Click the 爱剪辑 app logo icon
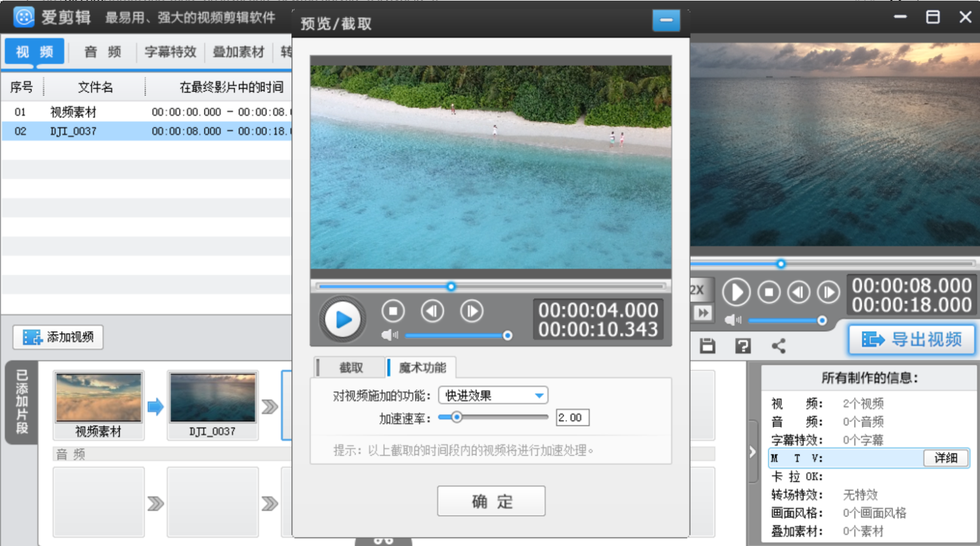The height and width of the screenshot is (546, 980). tap(24, 17)
